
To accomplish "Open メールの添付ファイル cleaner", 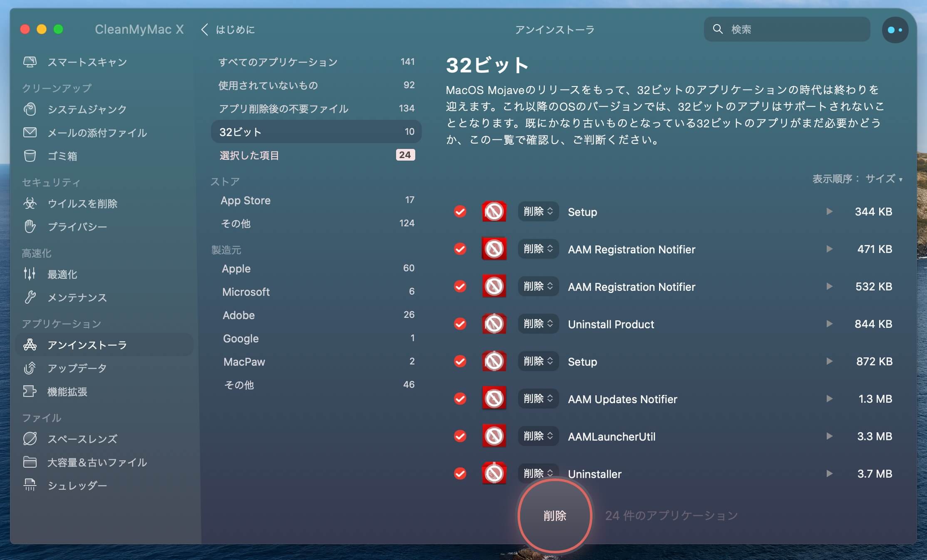I will 97,133.
